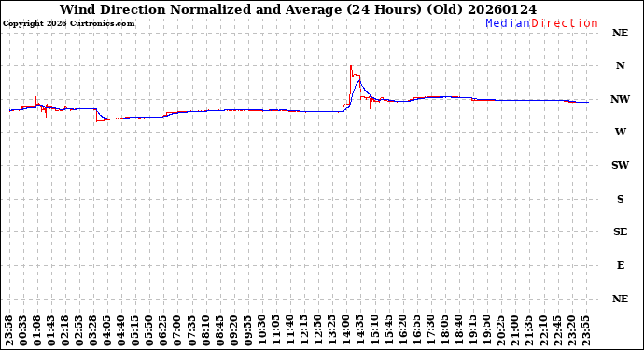Select the W axis label
This screenshot has height=350, width=644.
click(620, 132)
